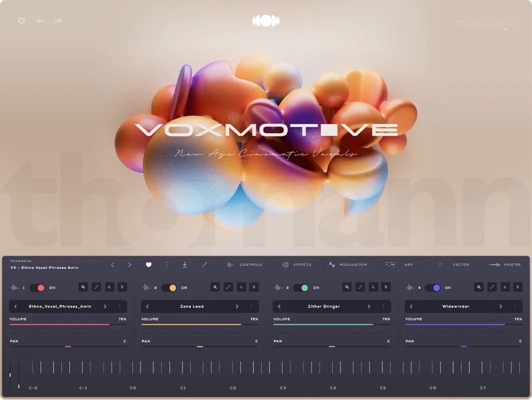Toggle layer 4 purple ON switch
Viewport: 532px width, 400px height.
pos(433,287)
